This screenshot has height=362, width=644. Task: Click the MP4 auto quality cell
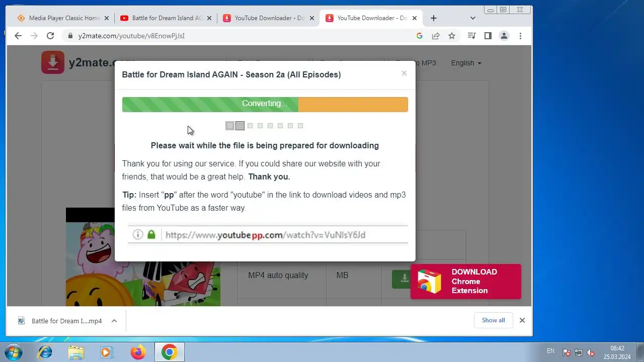point(278,275)
